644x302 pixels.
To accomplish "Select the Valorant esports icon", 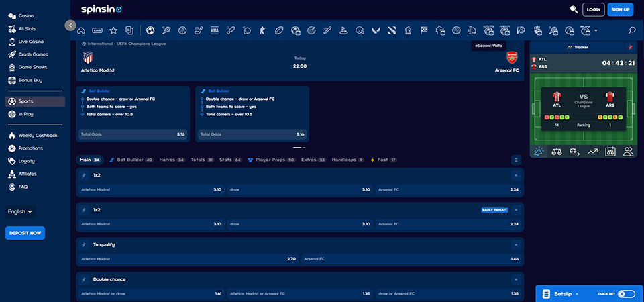I will (x=376, y=30).
